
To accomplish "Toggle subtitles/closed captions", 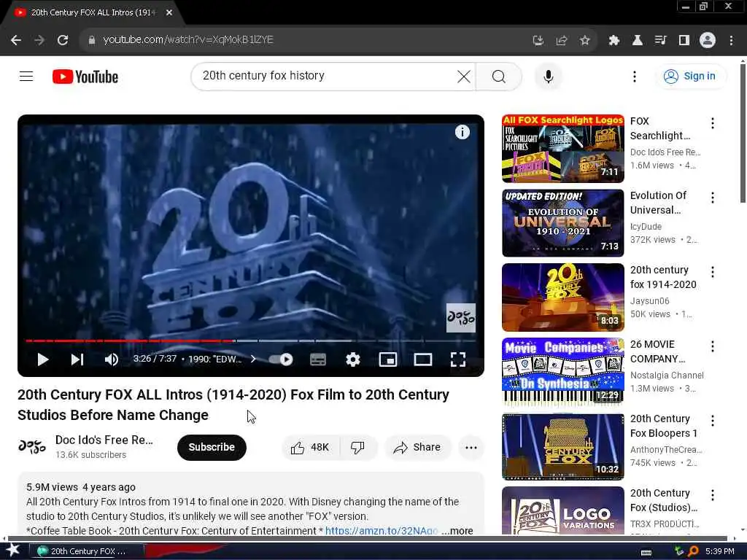I will tap(318, 359).
